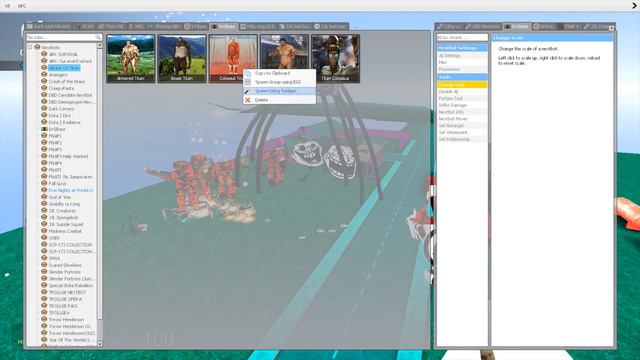Open Misc in the Nextbot Settings list
Screen dimensions: 640x360
462,62
